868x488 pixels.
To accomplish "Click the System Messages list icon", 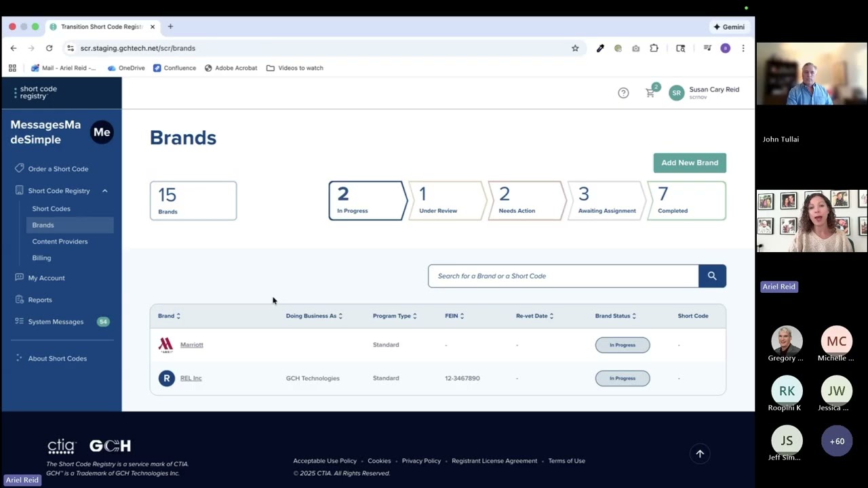I will point(19,321).
